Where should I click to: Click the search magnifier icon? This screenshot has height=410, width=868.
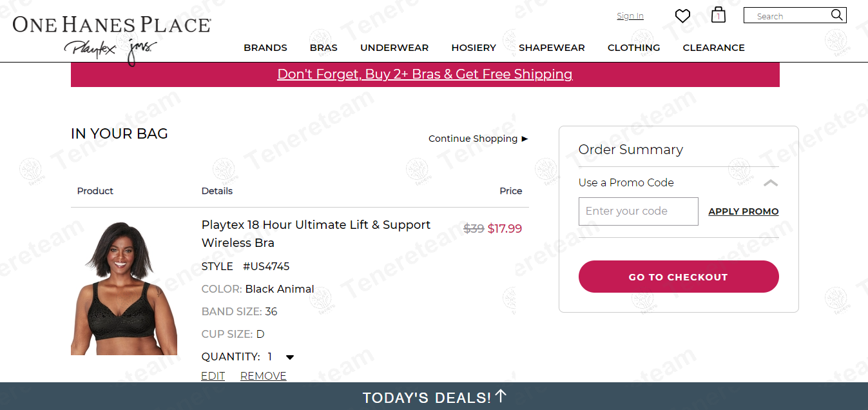836,15
